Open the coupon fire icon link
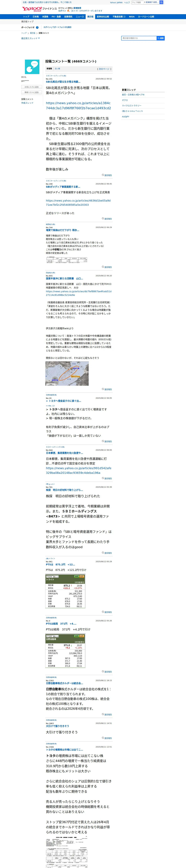 point(68,11)
